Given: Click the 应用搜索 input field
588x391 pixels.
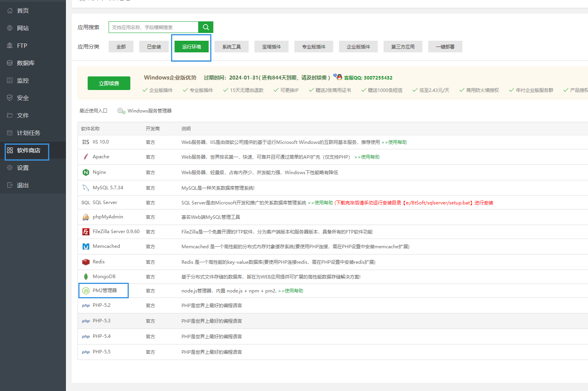Looking at the screenshot, I should click(x=154, y=27).
